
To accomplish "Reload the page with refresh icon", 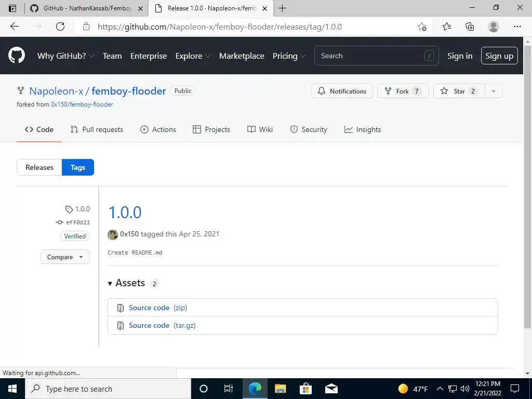I will point(60,26).
